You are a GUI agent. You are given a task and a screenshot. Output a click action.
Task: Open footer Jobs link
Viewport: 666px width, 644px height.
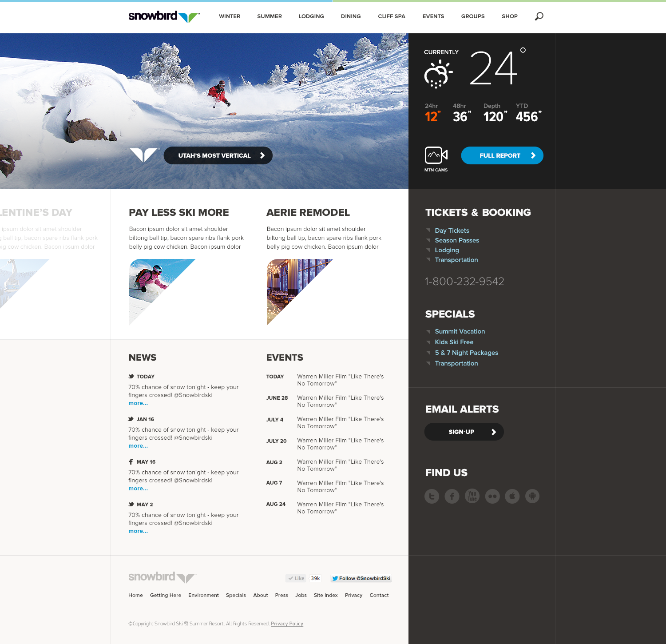tap(301, 595)
